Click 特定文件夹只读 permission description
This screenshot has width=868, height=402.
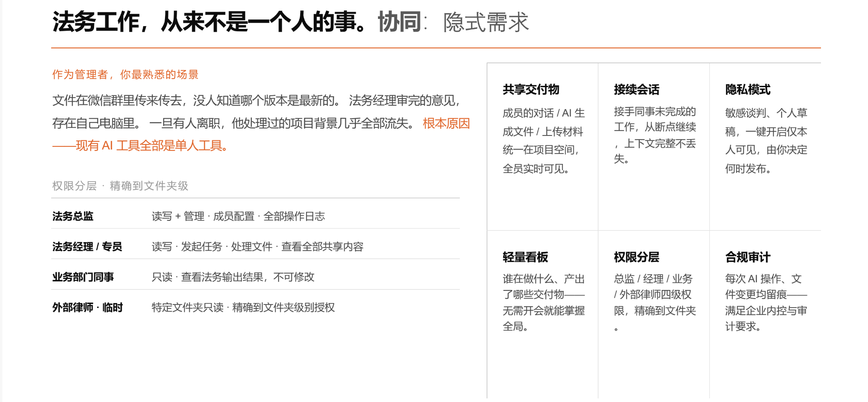click(x=243, y=308)
